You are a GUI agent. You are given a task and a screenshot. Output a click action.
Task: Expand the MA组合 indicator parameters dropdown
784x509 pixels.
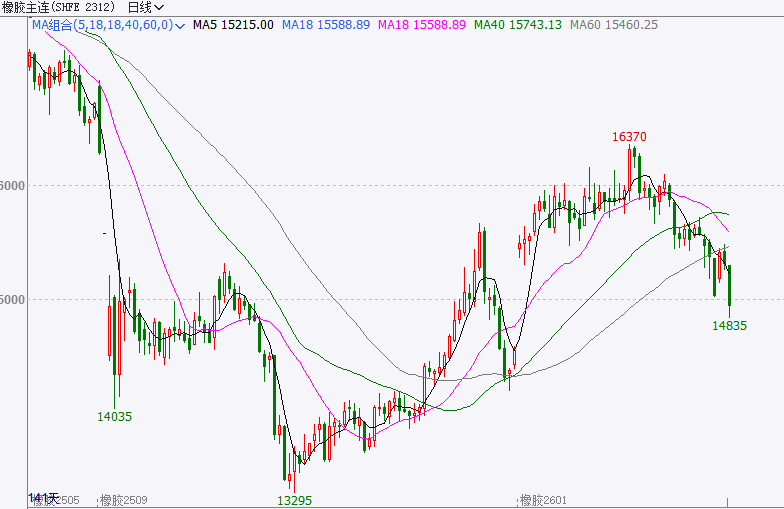tap(179, 25)
